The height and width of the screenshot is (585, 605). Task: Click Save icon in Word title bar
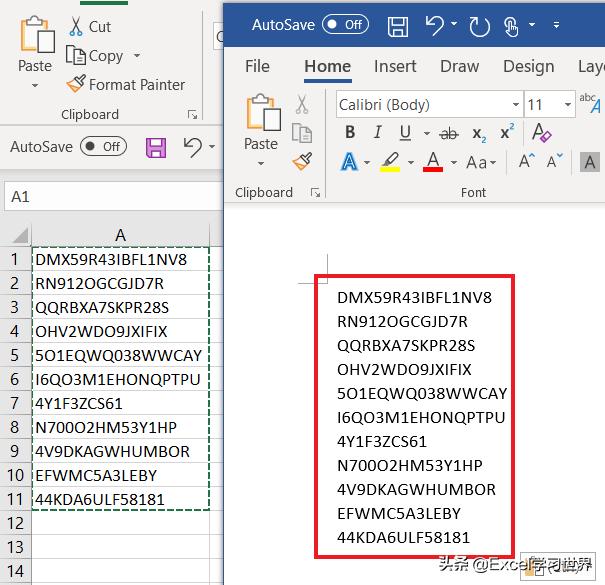[x=397, y=27]
